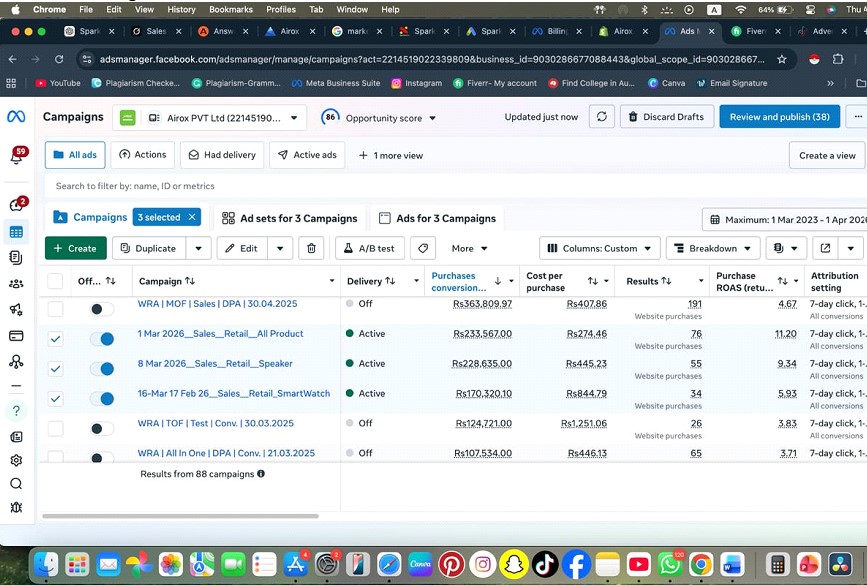Select the Had delivery view
Image resolution: width=867 pixels, height=585 pixels.
[222, 155]
